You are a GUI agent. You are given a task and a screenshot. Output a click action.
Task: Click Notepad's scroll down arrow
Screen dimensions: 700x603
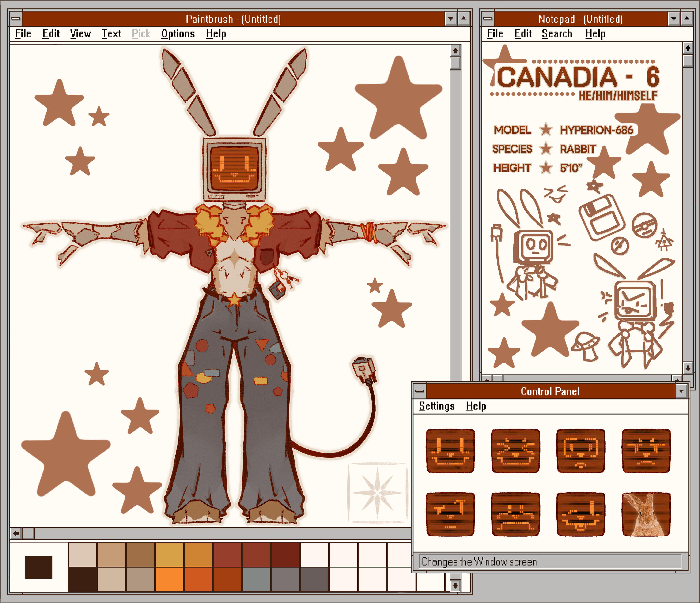[x=688, y=368]
